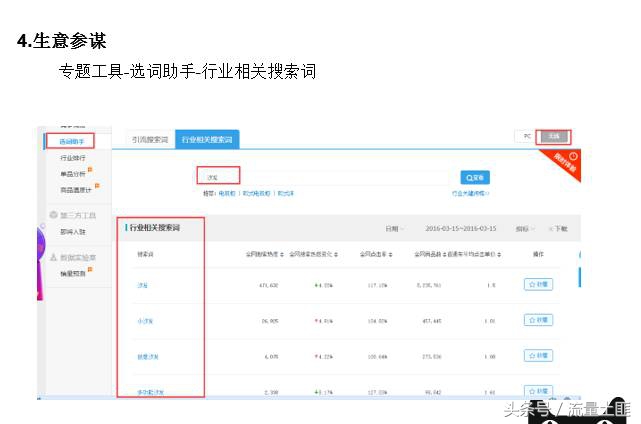This screenshot has width=641, height=424.
Task: Click the star 收藏 button in the 小沙发 row
Action: point(538,320)
